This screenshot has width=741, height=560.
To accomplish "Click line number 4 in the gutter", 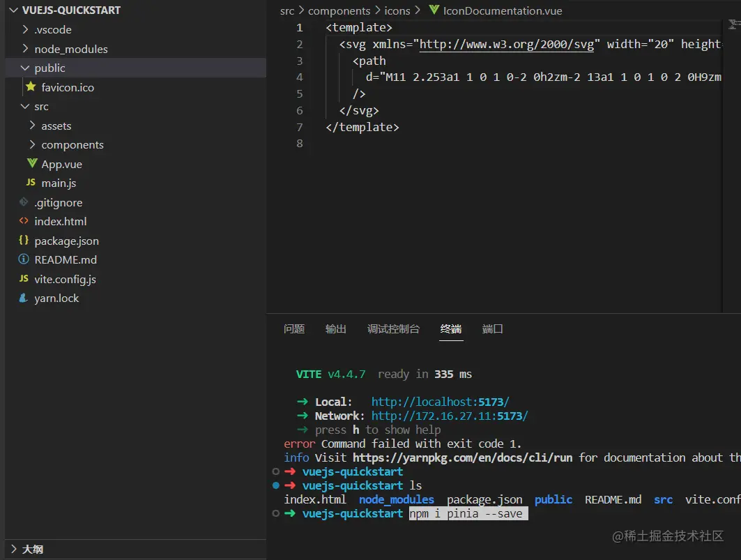I will point(300,77).
